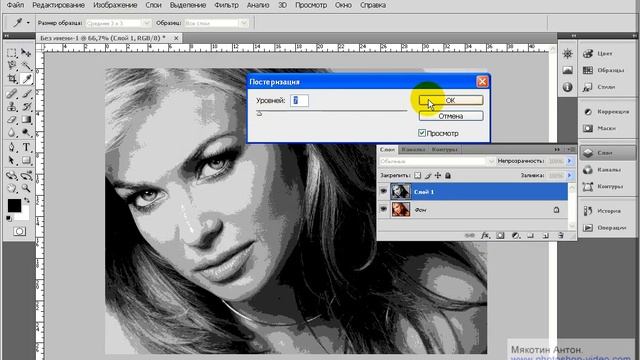Toggle Quick Mask mode
The image size is (640, 360).
pos(19,231)
